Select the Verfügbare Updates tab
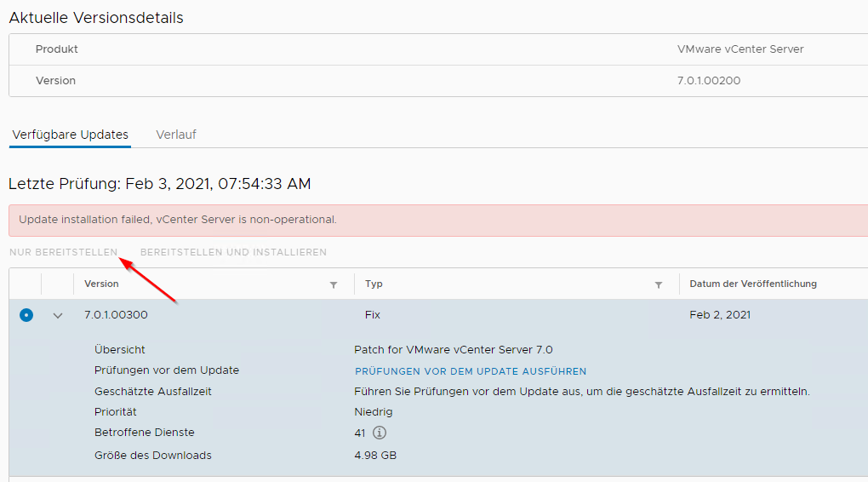Image resolution: width=868 pixels, height=482 pixels. tap(71, 135)
